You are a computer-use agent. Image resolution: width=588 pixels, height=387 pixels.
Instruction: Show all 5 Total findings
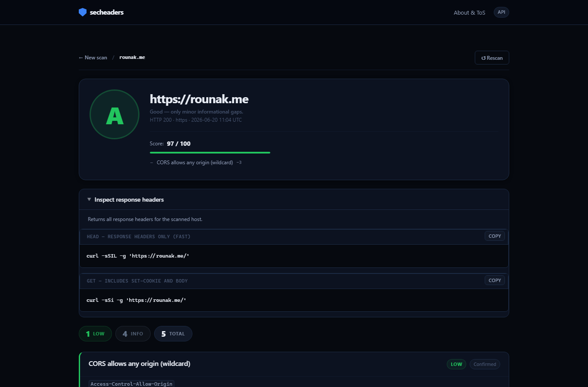[x=173, y=334]
